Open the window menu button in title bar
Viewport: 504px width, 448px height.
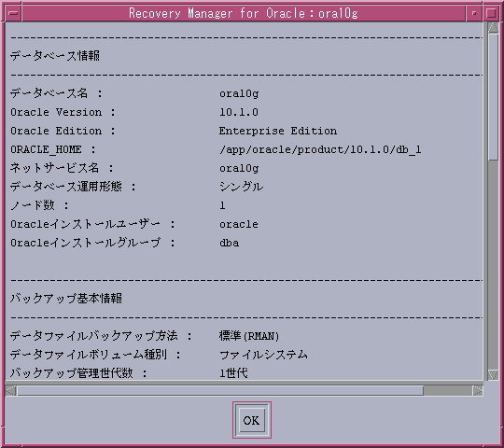click(x=13, y=13)
